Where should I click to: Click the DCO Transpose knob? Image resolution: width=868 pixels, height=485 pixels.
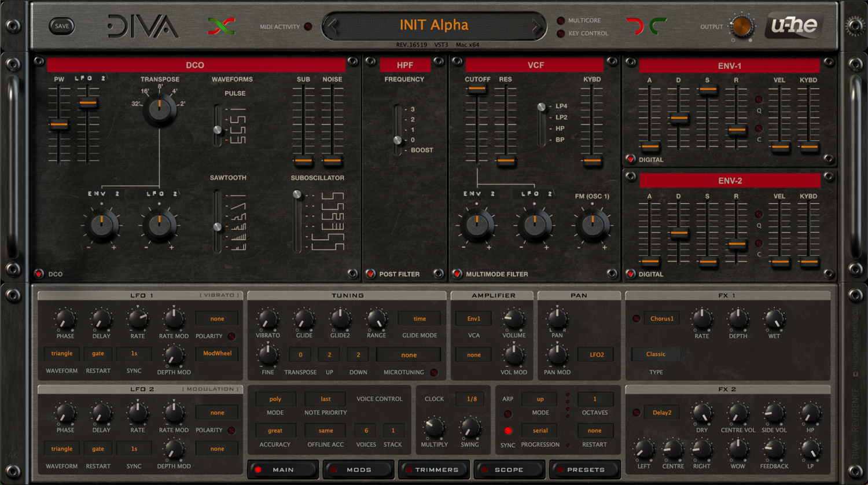tap(160, 110)
